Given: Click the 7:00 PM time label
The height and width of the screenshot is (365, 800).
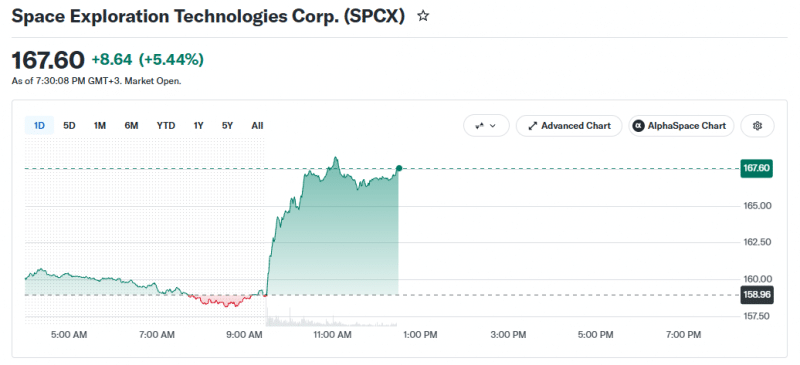Looking at the screenshot, I should tap(684, 335).
